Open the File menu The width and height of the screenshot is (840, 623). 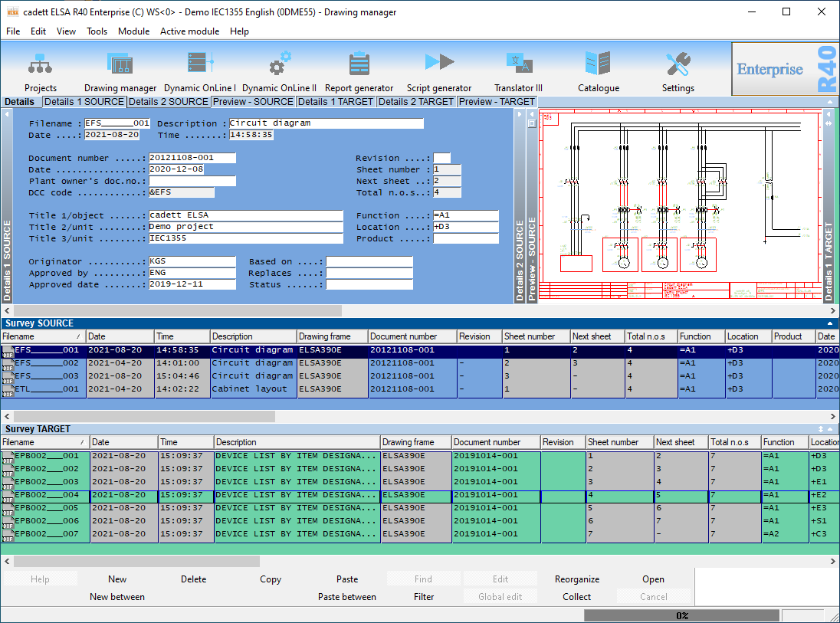tap(13, 31)
